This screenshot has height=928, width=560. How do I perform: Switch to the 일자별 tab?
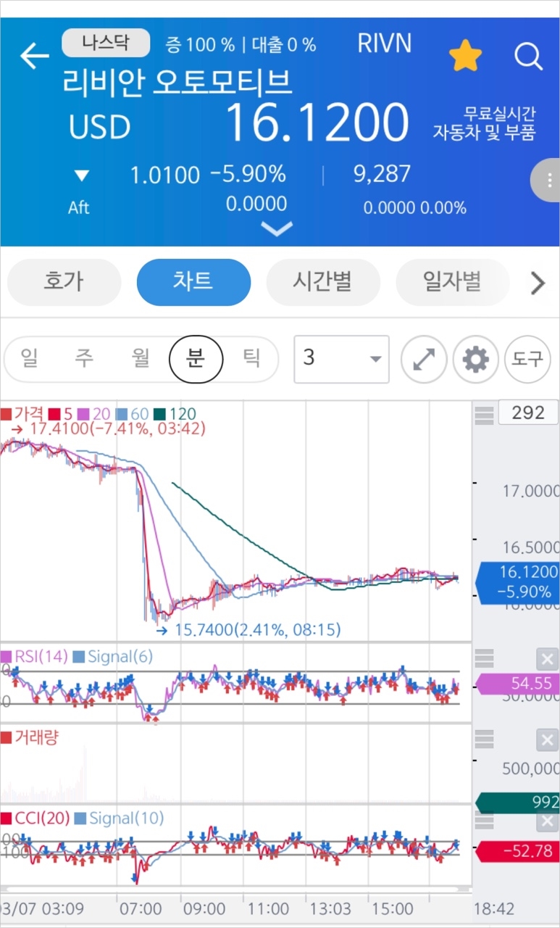pyautogui.click(x=452, y=282)
